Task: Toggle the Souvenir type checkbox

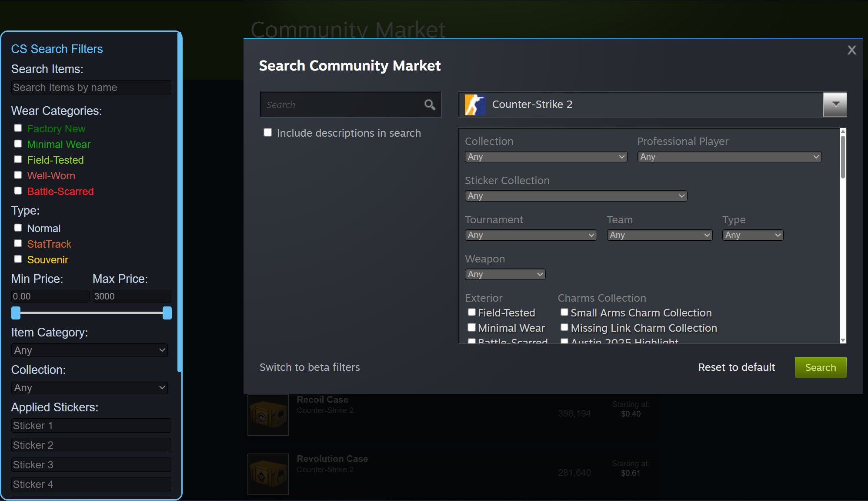Action: [18, 259]
